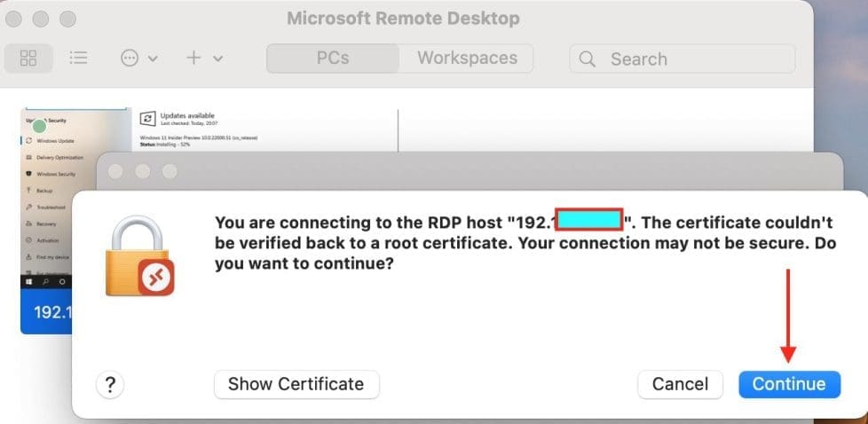The image size is (868, 424).
Task: Open the Windows Update PC thumbnail
Action: 75,195
